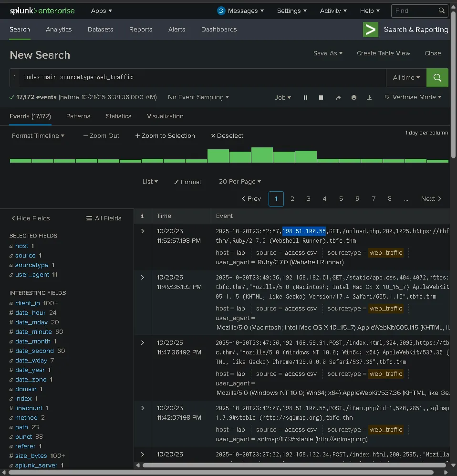Change the 20 Per Page setting
457x476 pixels.
[x=239, y=182]
